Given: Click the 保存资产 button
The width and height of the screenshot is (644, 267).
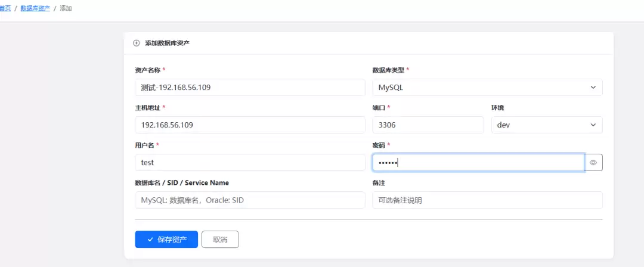Looking at the screenshot, I should [x=166, y=240].
